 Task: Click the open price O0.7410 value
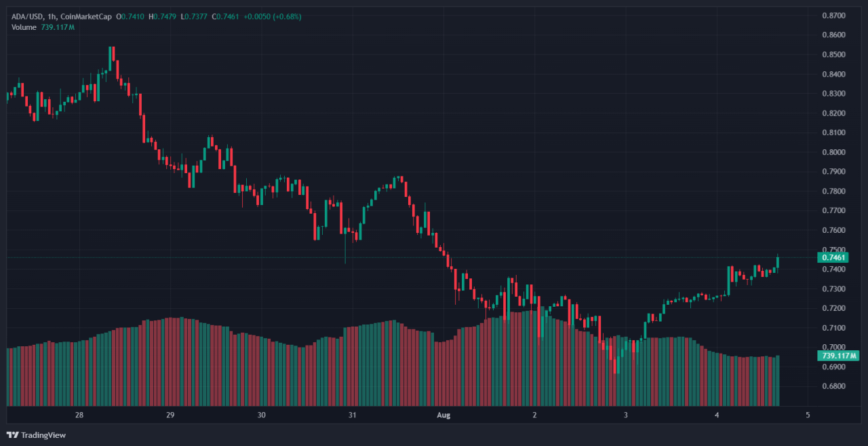point(131,16)
